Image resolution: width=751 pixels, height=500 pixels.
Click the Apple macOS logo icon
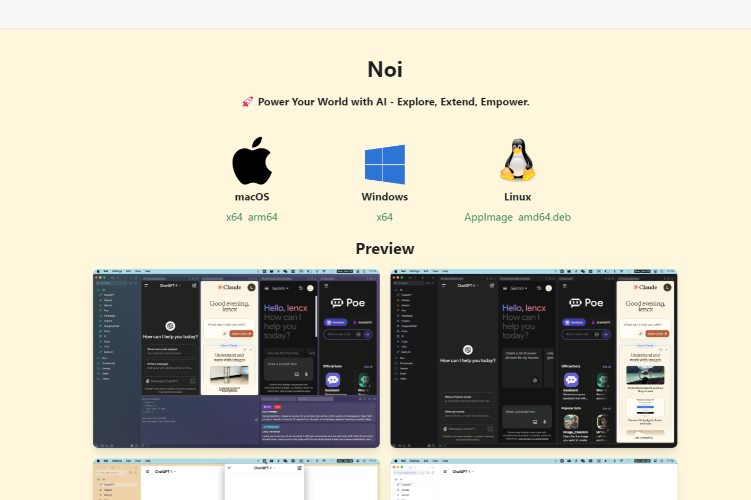(x=252, y=161)
